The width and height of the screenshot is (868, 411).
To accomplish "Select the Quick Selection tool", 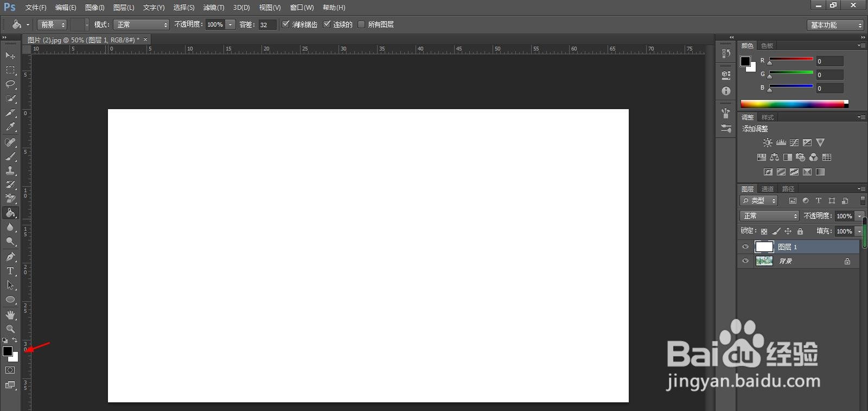I will 10,98.
